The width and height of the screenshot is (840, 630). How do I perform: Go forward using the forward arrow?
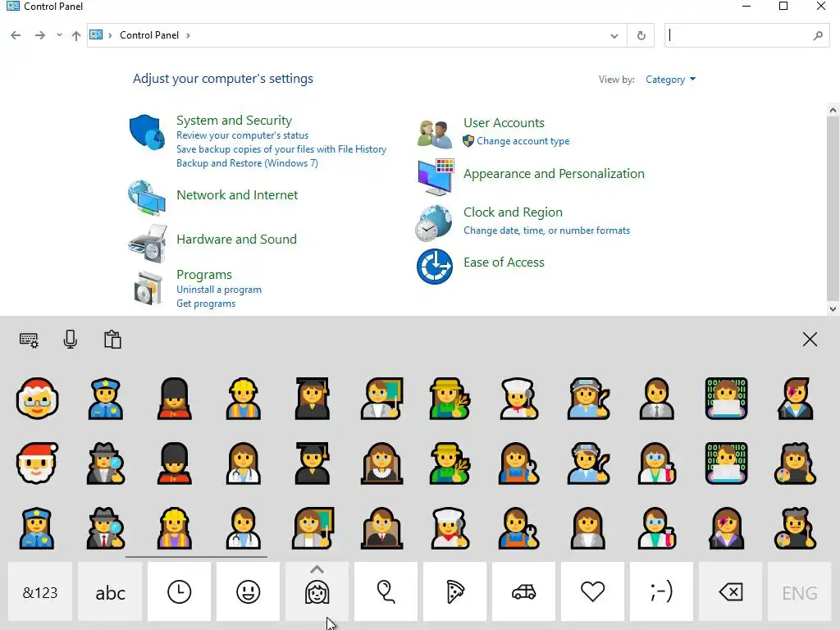(39, 35)
